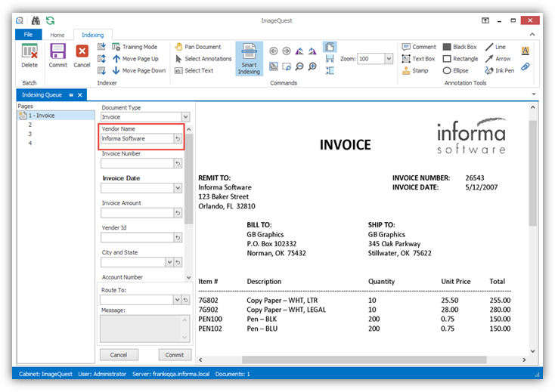Click the document horizontal scrollbar thumb
Screen dimensions: 555x392
click(x=364, y=360)
